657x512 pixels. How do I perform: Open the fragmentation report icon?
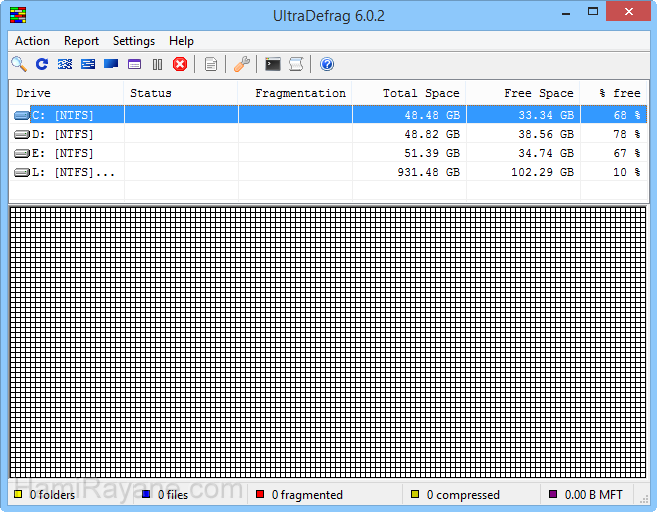click(211, 64)
